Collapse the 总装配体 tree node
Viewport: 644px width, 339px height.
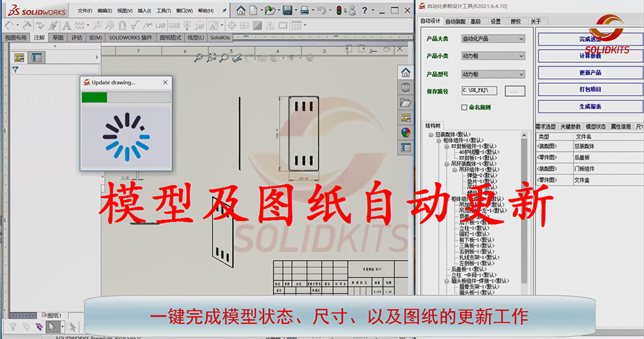[431, 135]
